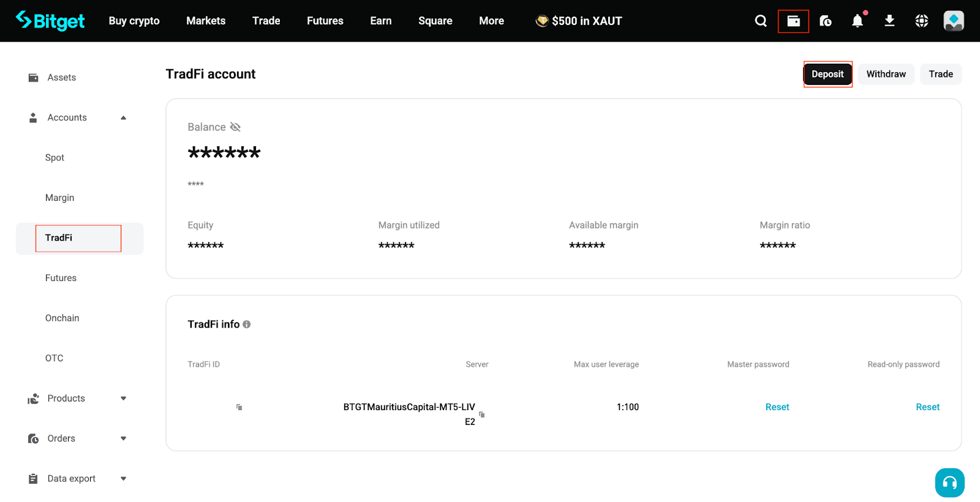Open the Buy crypto menu

point(134,21)
